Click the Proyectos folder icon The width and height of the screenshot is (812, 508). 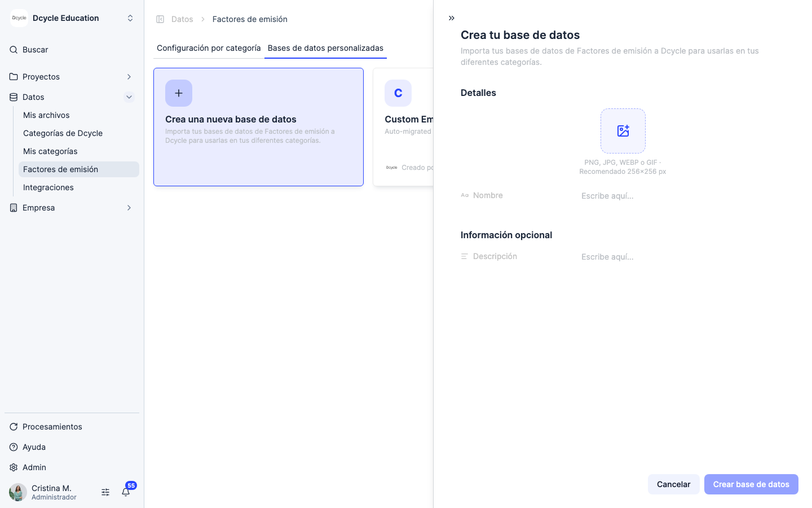(x=14, y=77)
